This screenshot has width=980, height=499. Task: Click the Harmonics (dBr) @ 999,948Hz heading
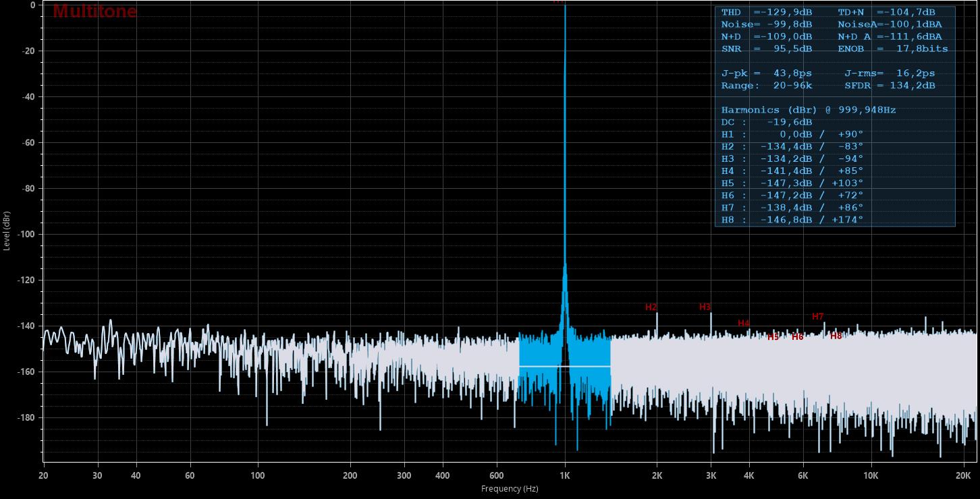[x=809, y=110]
